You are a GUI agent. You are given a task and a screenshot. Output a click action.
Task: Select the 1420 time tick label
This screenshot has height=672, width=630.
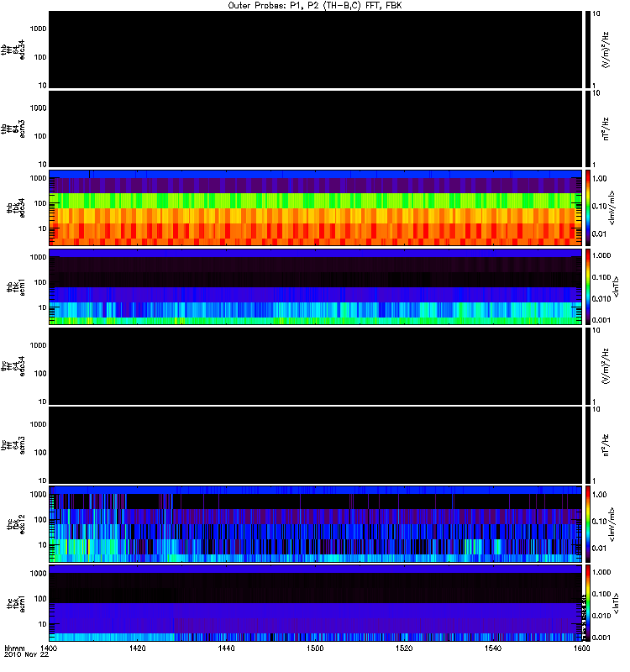[138, 648]
